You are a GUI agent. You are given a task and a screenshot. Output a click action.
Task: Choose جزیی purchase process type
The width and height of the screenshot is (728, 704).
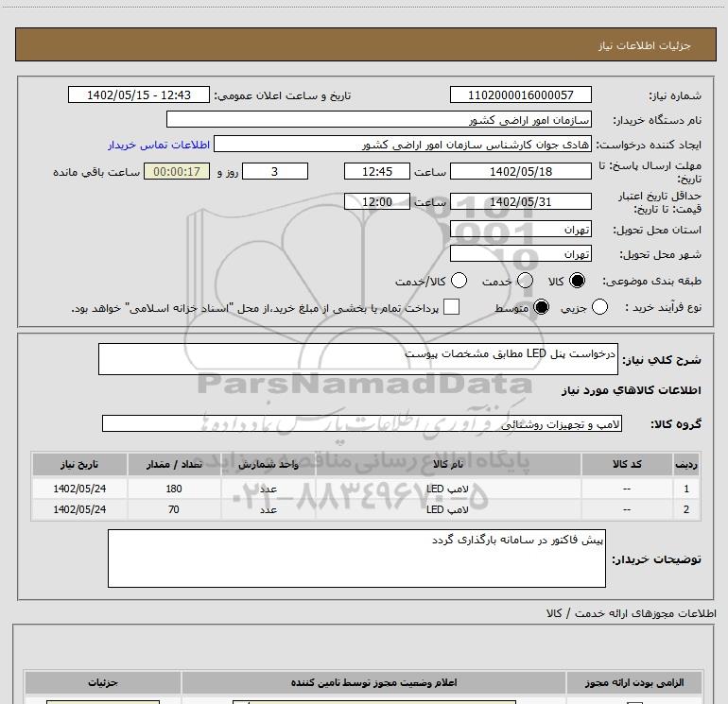click(x=599, y=307)
